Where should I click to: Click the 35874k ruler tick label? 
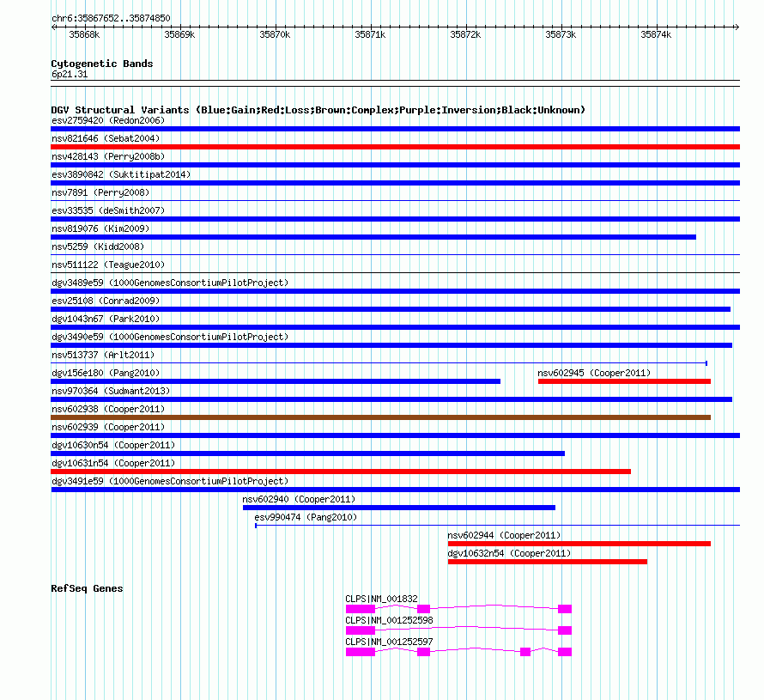tap(656, 34)
